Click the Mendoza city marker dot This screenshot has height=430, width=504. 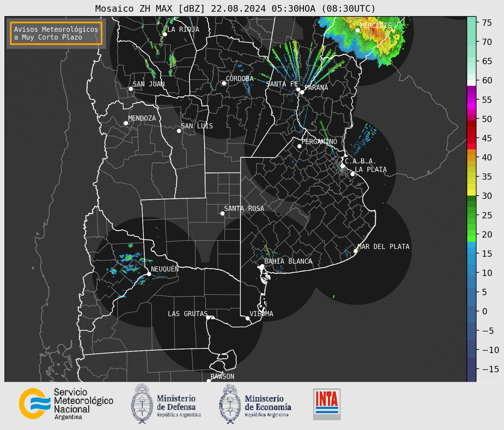pyautogui.click(x=126, y=123)
